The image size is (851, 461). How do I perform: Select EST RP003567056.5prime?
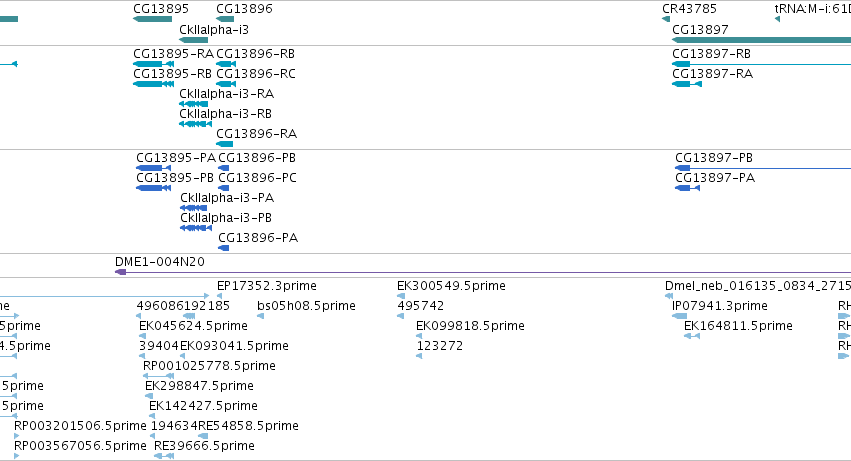click(80, 446)
